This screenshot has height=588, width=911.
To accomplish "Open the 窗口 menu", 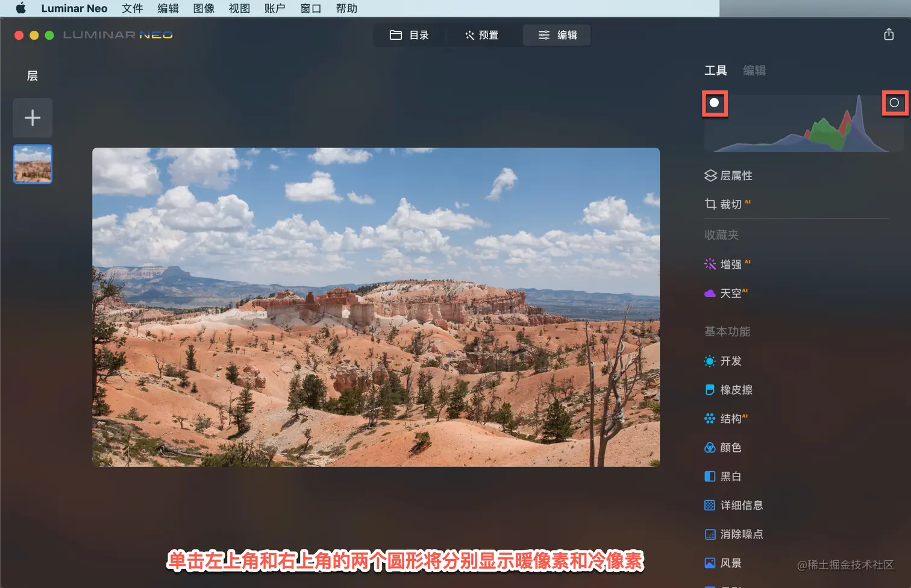I will click(311, 8).
